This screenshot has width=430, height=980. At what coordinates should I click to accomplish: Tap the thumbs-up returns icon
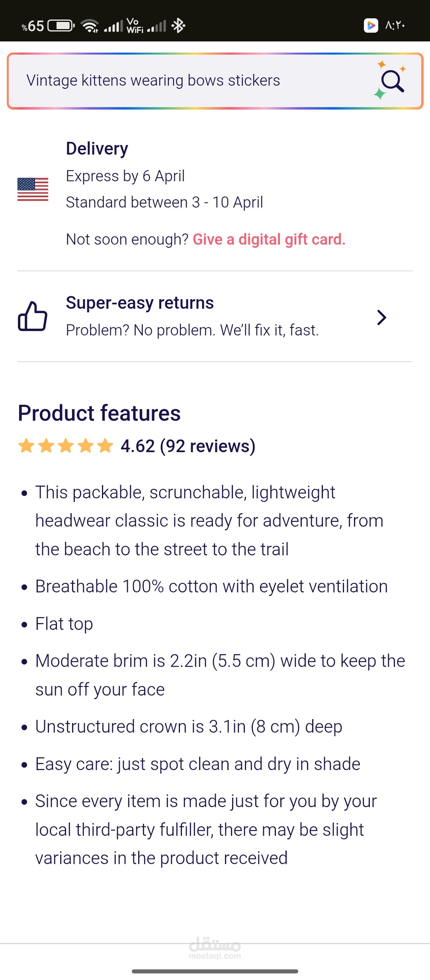[x=33, y=316]
